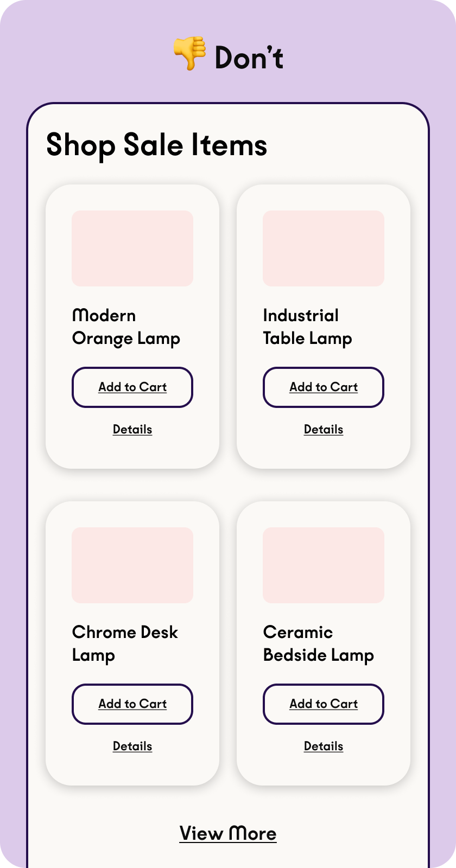This screenshot has height=868, width=456.
Task: Open Details for Industrial Table Lamp
Action: point(324,430)
